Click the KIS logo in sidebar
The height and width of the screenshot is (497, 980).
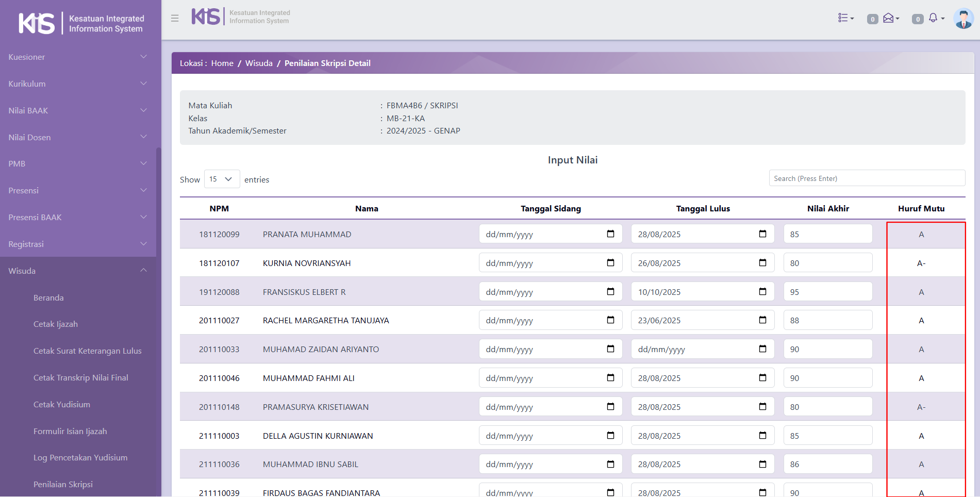(x=37, y=23)
